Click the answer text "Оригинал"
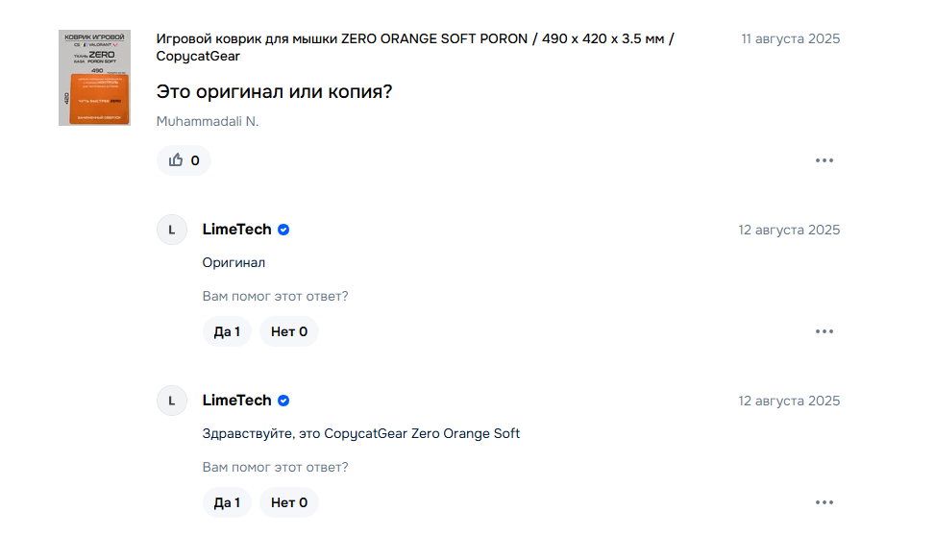Viewport: 935px width, 560px height. pyautogui.click(x=234, y=262)
